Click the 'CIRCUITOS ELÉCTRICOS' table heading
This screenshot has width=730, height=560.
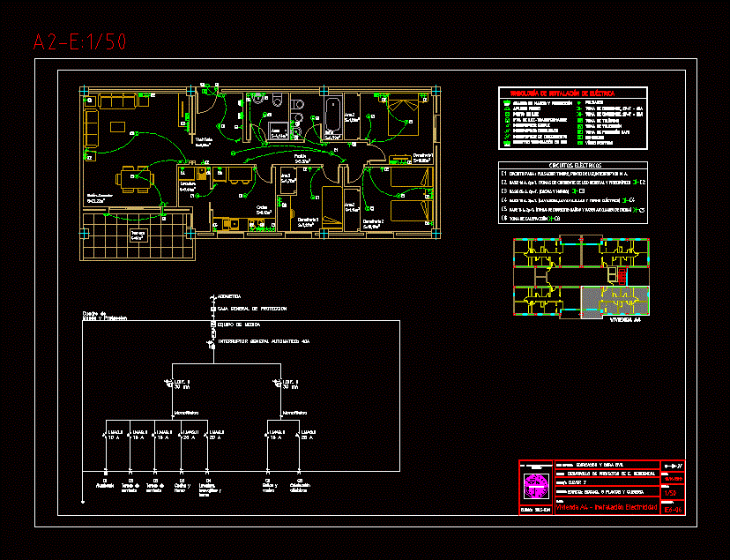575,165
